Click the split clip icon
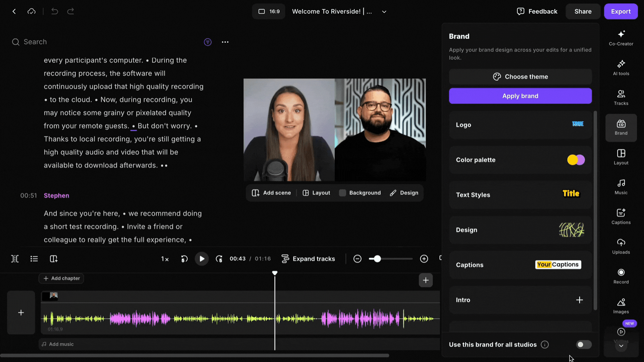The image size is (644, 362). [x=15, y=259]
